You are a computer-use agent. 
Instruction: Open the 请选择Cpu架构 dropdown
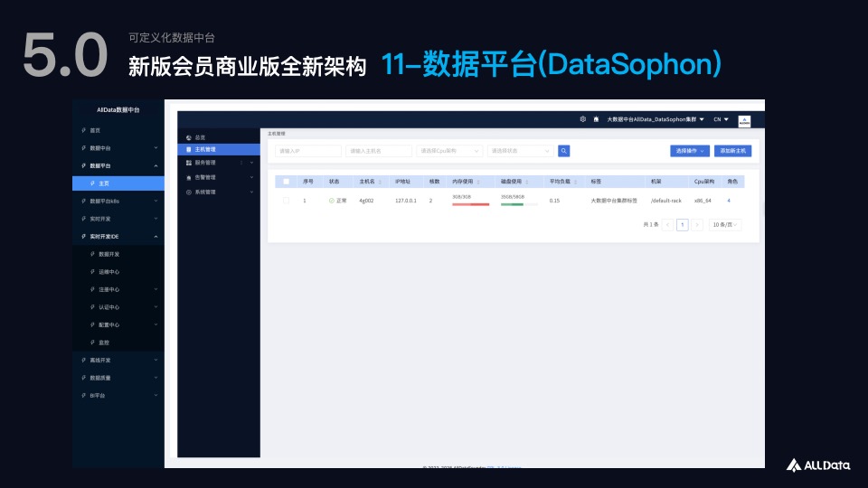point(449,151)
